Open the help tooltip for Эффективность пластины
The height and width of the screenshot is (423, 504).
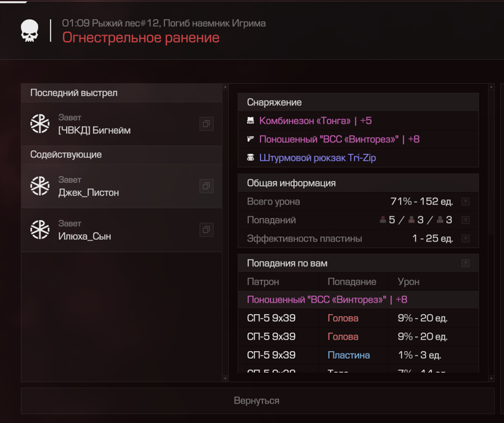click(x=465, y=239)
